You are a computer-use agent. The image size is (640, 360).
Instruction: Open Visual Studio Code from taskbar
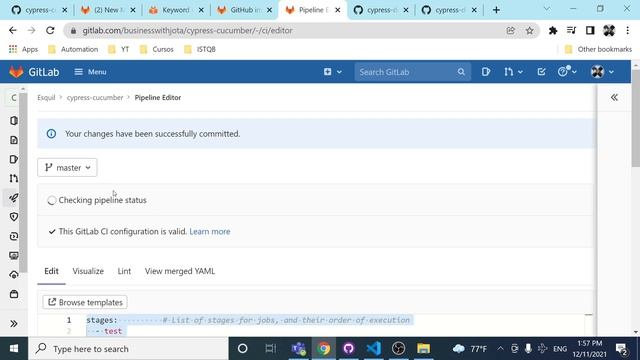[x=373, y=349]
